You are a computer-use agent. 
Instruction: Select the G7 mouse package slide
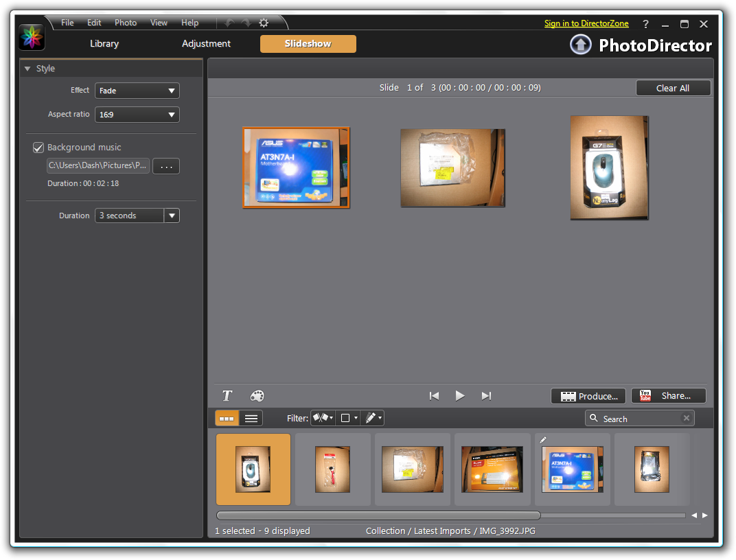[x=609, y=167]
